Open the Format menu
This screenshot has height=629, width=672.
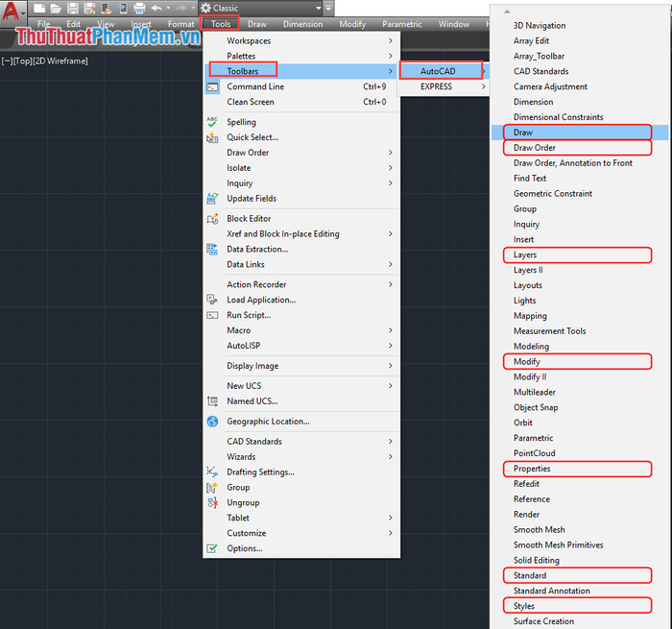point(180,24)
